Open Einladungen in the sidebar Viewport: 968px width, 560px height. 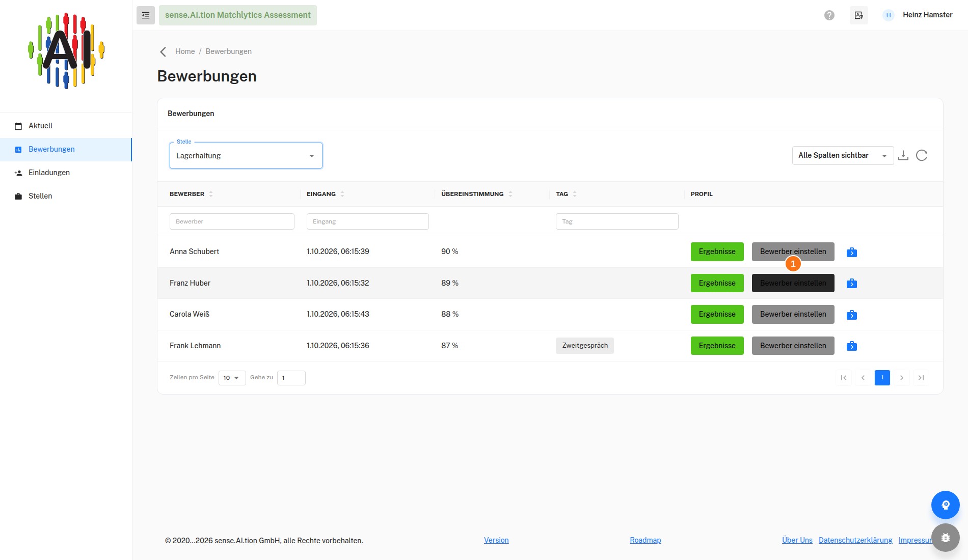click(x=66, y=173)
